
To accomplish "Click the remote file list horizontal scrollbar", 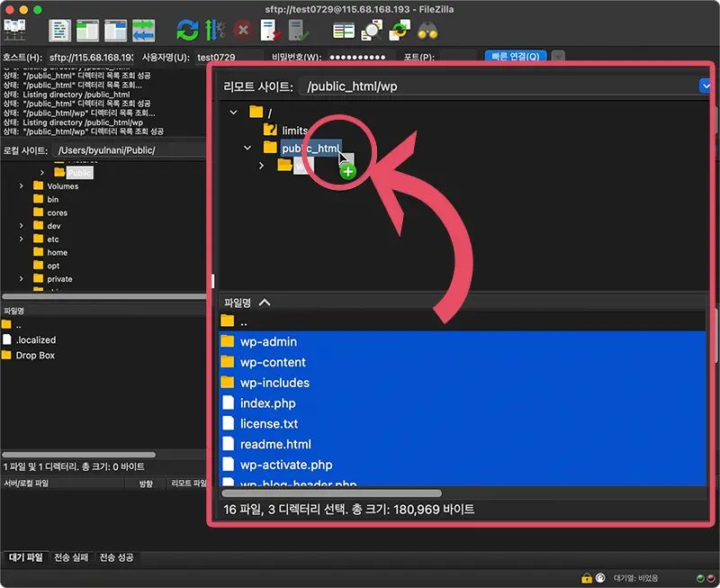I will [x=331, y=493].
